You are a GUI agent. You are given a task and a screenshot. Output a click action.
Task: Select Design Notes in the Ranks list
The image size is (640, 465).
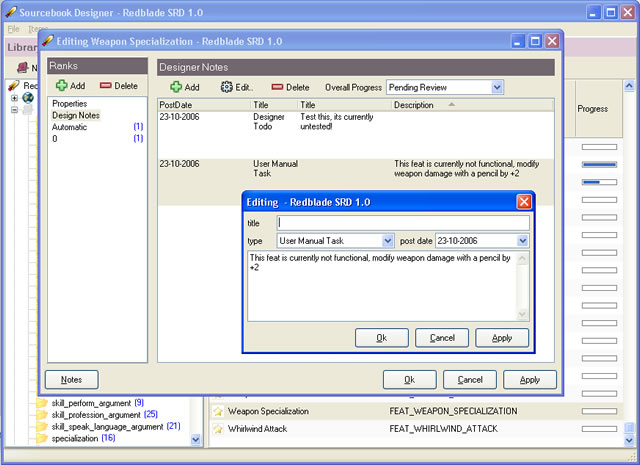76,116
